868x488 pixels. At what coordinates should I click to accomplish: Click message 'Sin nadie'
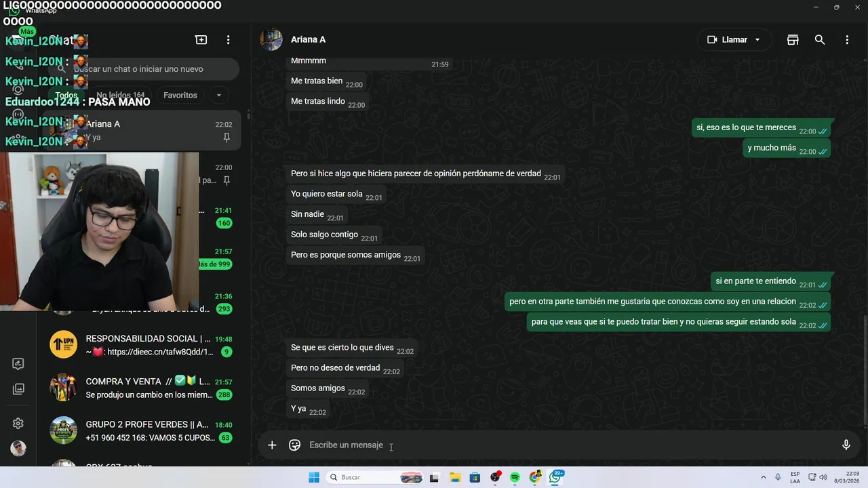click(x=317, y=216)
